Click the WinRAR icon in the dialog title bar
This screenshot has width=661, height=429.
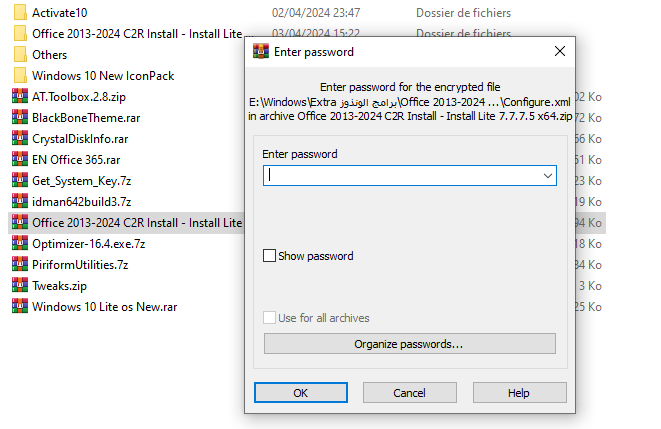coord(261,52)
